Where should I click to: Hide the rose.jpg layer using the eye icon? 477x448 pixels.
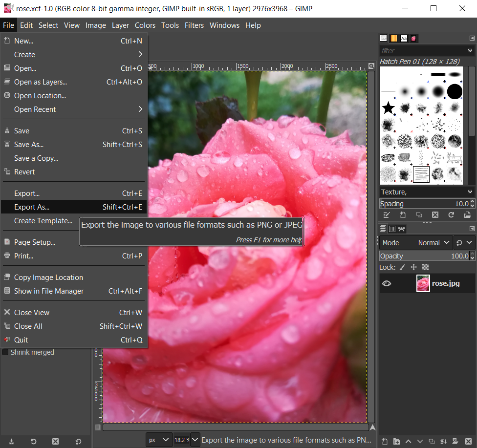point(386,283)
